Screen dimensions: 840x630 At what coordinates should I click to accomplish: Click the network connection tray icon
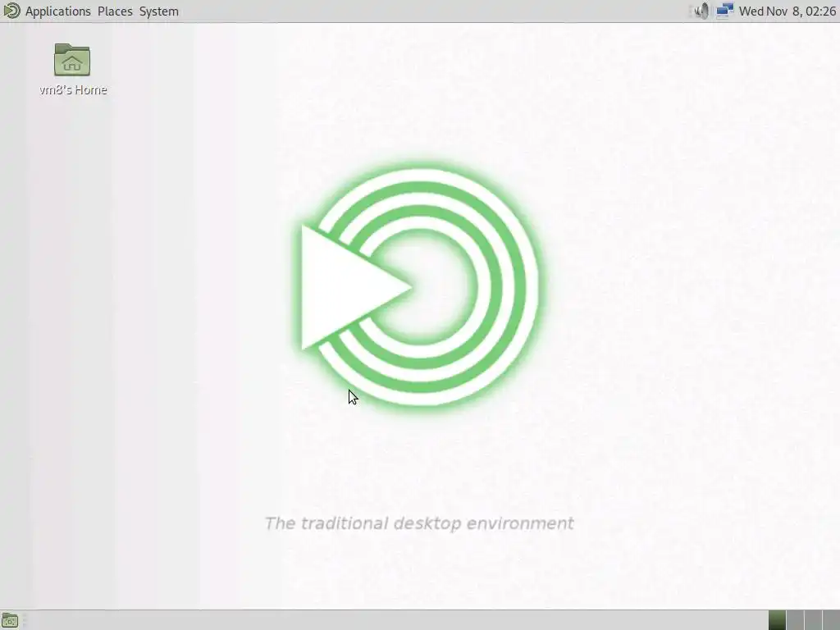tap(724, 11)
